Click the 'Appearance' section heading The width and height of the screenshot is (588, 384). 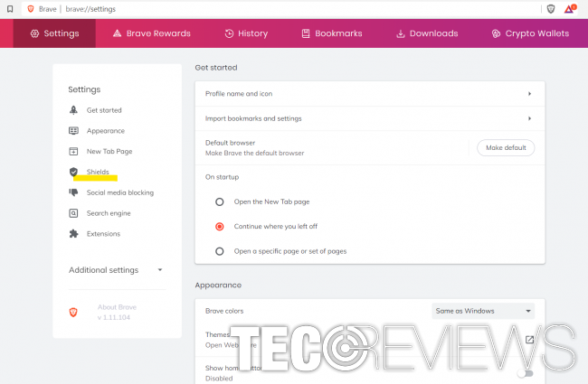(x=218, y=286)
